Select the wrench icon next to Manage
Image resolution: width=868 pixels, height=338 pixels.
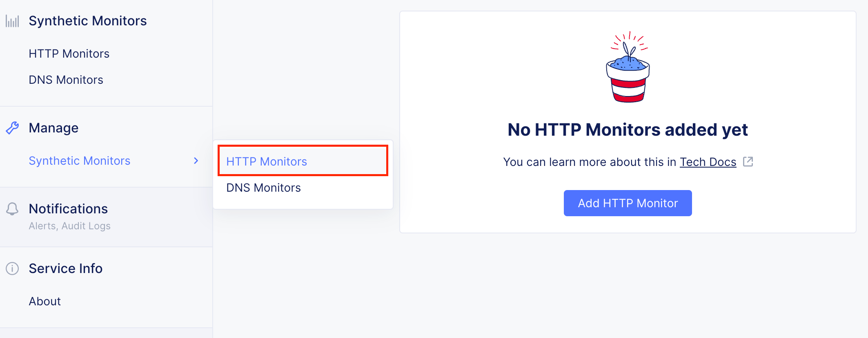12,128
